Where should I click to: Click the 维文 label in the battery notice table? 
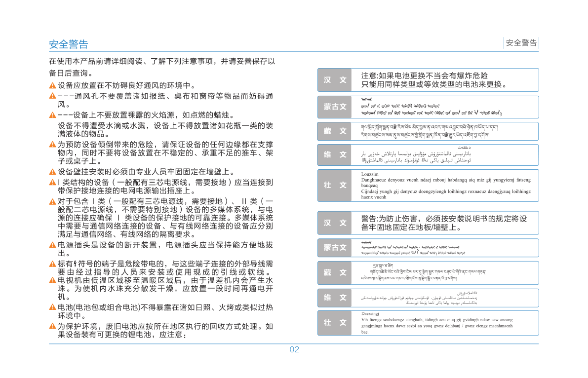pos(335,155)
